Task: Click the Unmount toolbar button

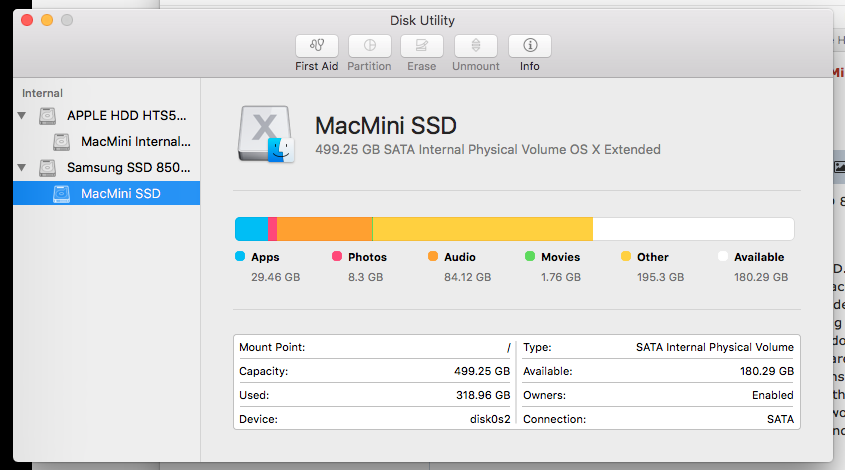Action: click(x=476, y=46)
